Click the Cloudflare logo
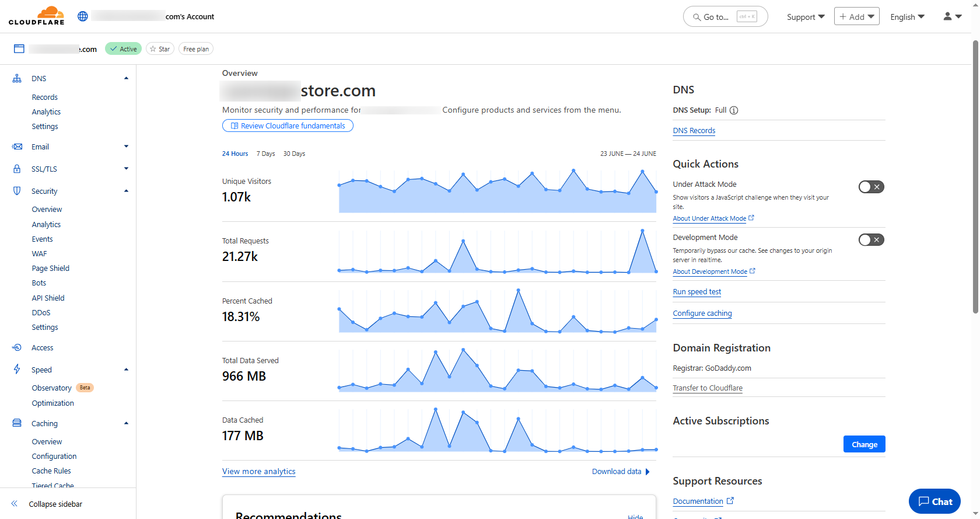This screenshot has height=519, width=980. 36,16
